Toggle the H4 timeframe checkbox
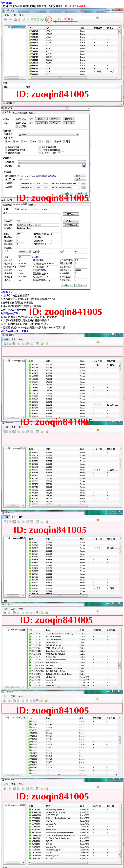Image resolution: width=124 pixels, height=868 pixels. coord(47,142)
